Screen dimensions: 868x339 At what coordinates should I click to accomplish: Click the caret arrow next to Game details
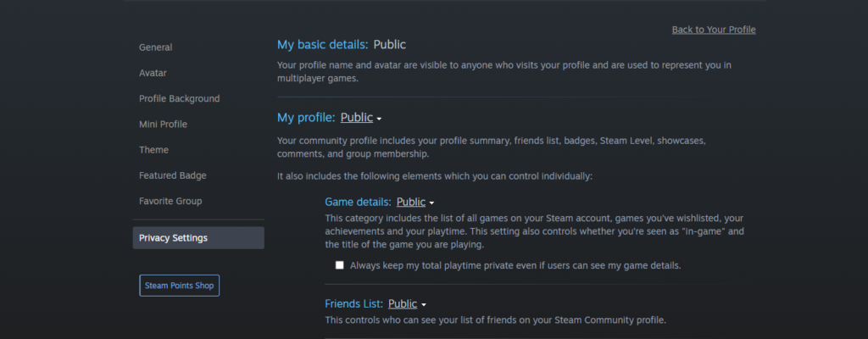click(x=431, y=203)
